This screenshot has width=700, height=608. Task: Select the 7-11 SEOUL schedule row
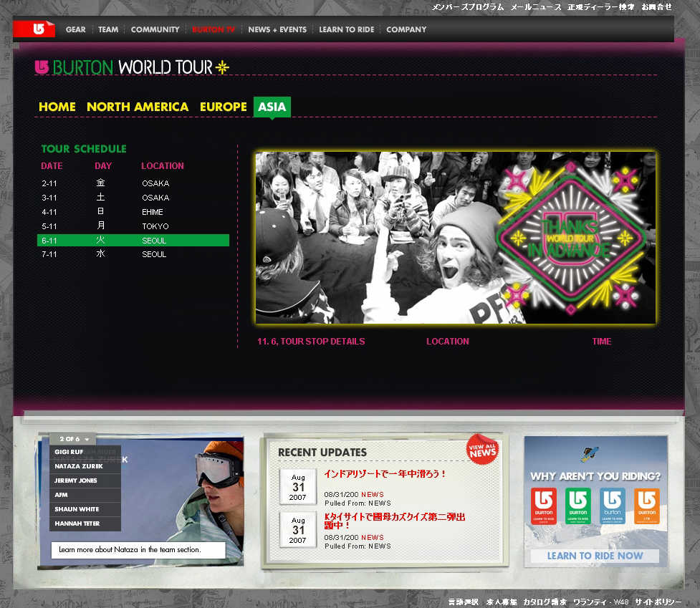click(133, 254)
